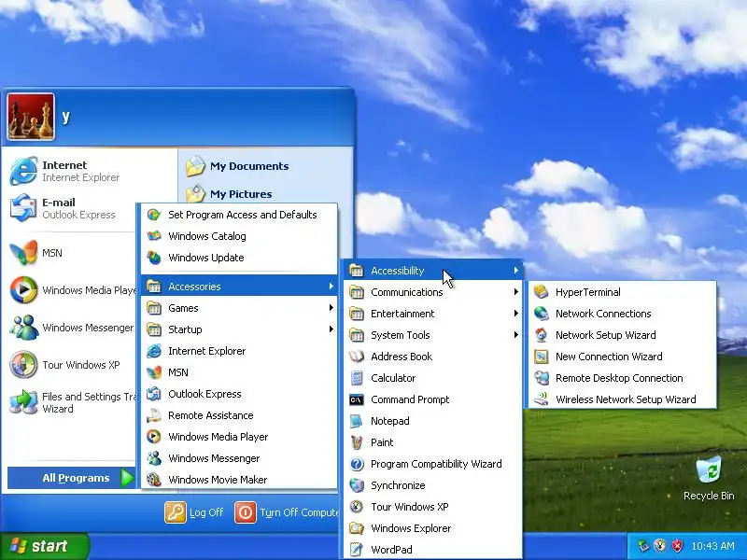
Task: Select Internet Explorer in All Programs menu
Action: pos(239,351)
